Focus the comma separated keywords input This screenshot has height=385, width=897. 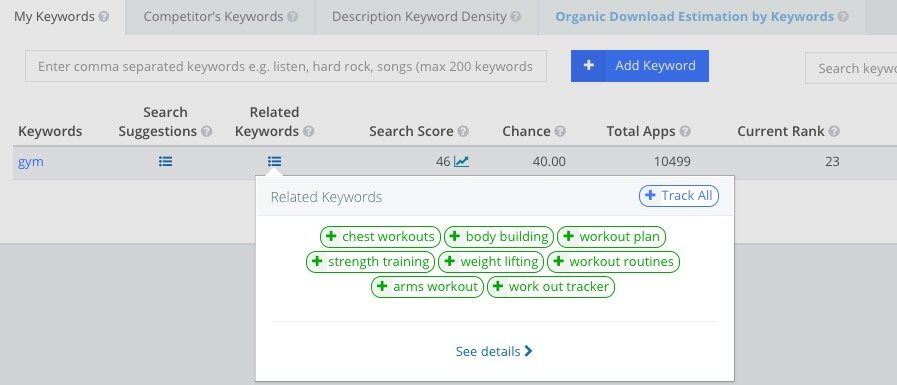point(286,66)
